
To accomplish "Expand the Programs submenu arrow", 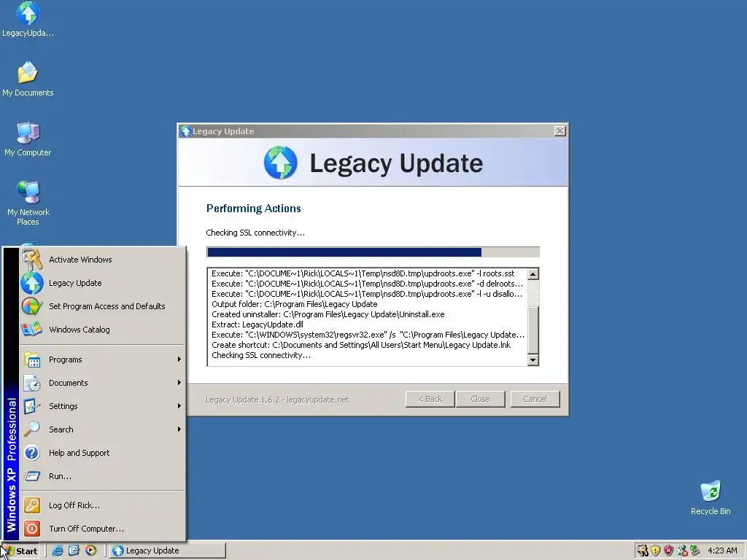I will [179, 359].
